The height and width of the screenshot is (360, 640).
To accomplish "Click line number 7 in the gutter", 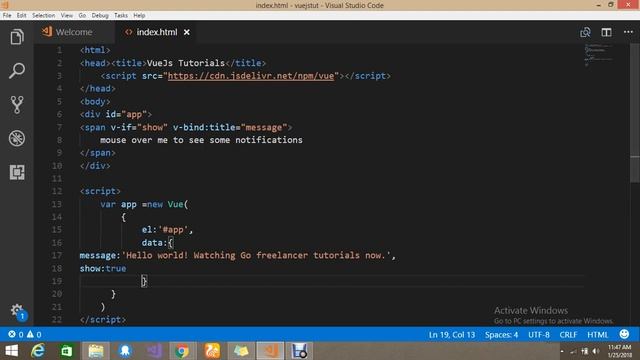I will tap(60, 127).
